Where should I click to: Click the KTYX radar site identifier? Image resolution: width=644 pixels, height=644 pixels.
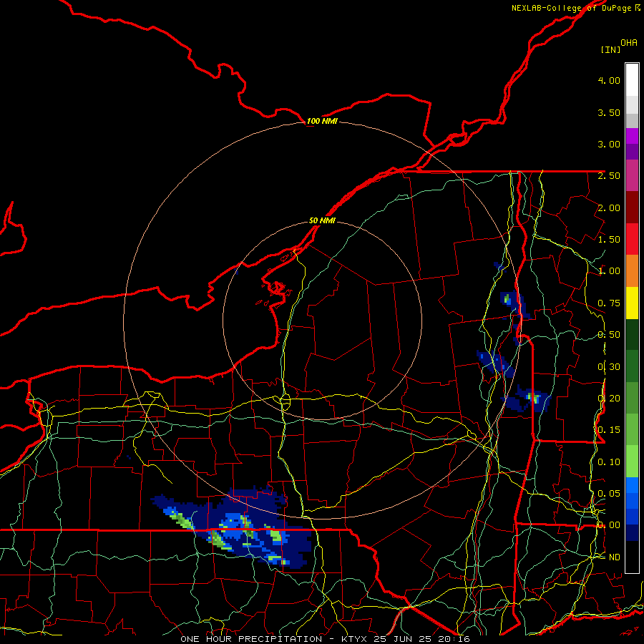tap(355, 639)
